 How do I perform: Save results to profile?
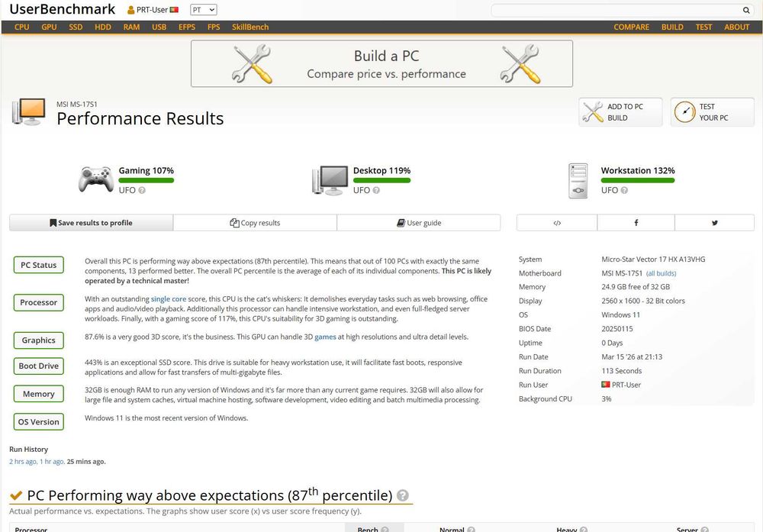91,223
